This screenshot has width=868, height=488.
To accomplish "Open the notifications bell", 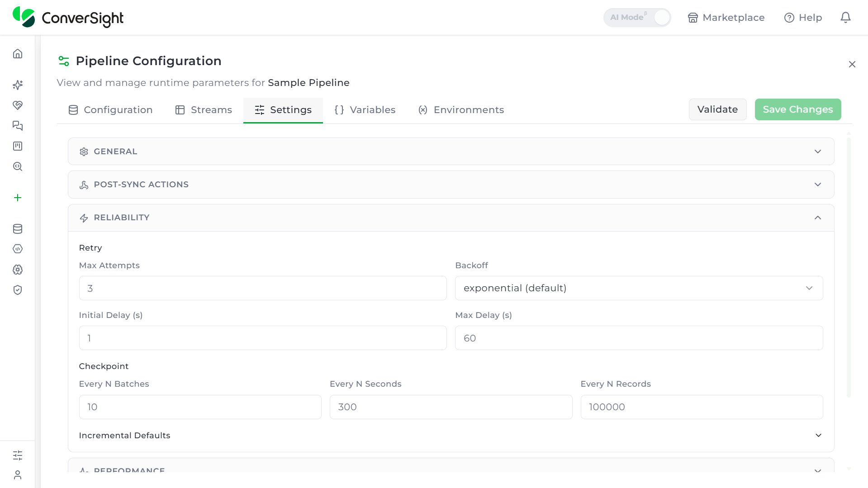I will (845, 18).
